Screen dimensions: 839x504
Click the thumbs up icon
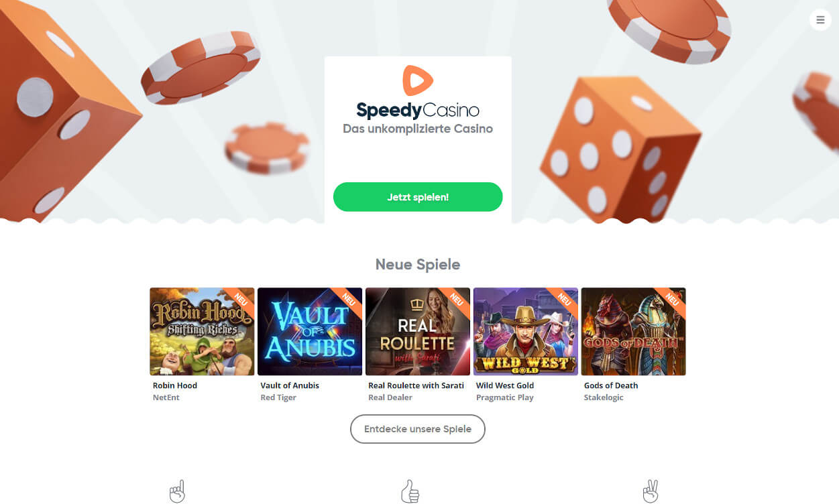pyautogui.click(x=410, y=491)
